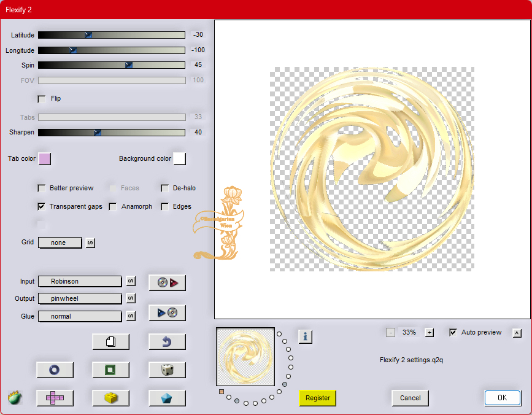Enable the De-halo option
532x415 pixels.
pos(164,188)
